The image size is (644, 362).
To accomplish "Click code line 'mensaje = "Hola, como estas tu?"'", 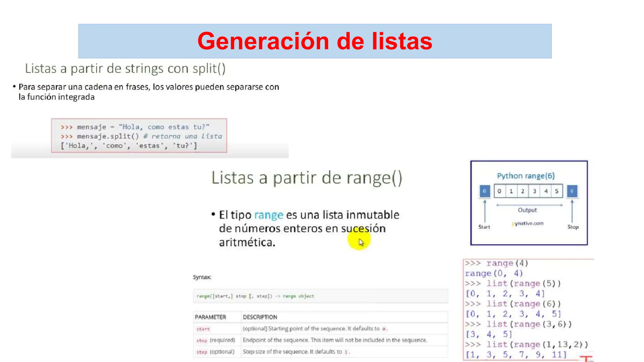I will pos(143,127).
